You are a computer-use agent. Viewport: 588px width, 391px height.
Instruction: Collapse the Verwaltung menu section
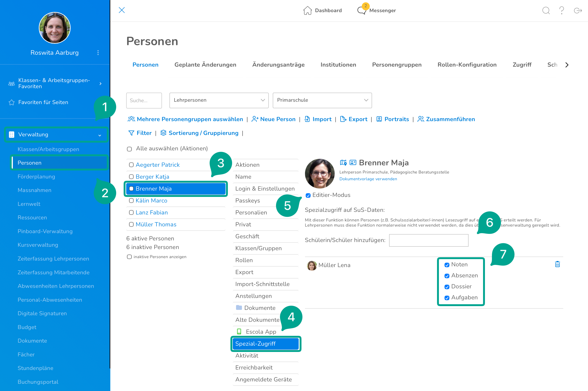(100, 135)
